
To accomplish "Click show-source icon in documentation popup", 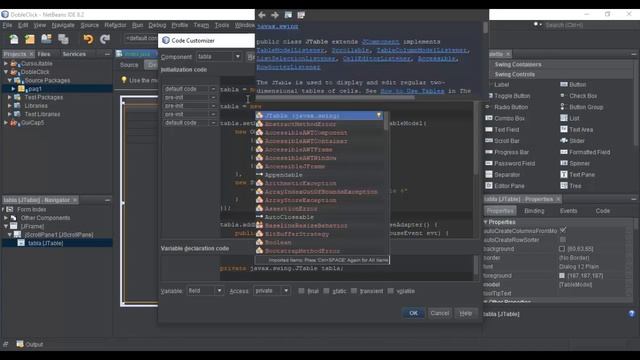I will click(301, 15).
